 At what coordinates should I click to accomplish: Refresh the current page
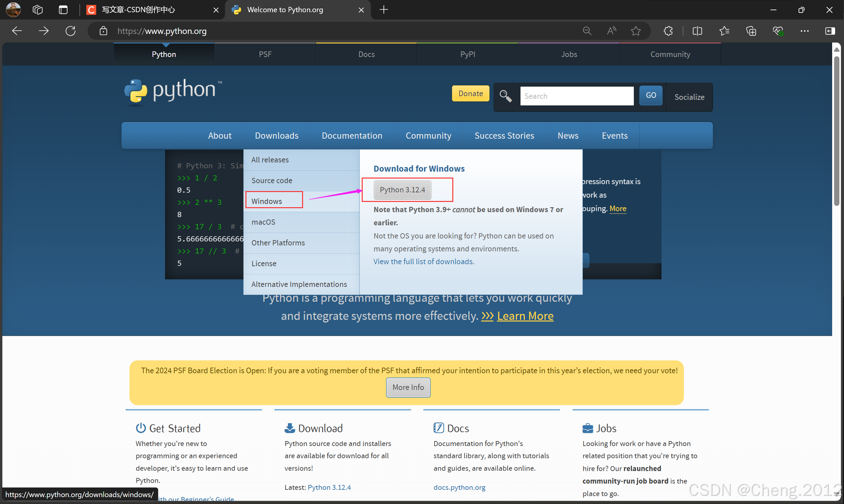pos(70,31)
